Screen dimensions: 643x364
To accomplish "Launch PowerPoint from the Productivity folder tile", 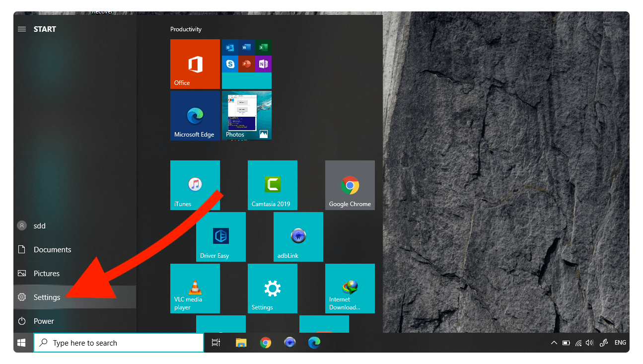I will (246, 64).
